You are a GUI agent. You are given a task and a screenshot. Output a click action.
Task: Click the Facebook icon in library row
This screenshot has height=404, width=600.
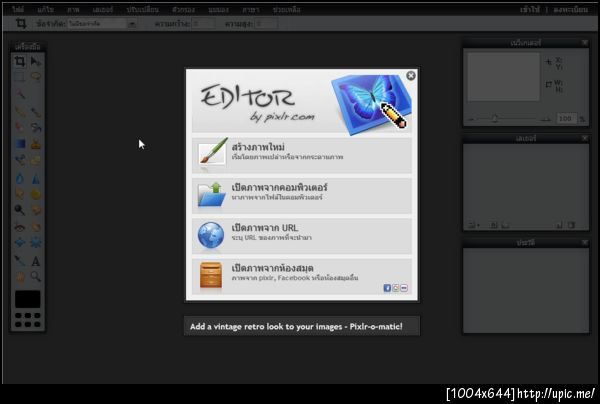[x=387, y=288]
